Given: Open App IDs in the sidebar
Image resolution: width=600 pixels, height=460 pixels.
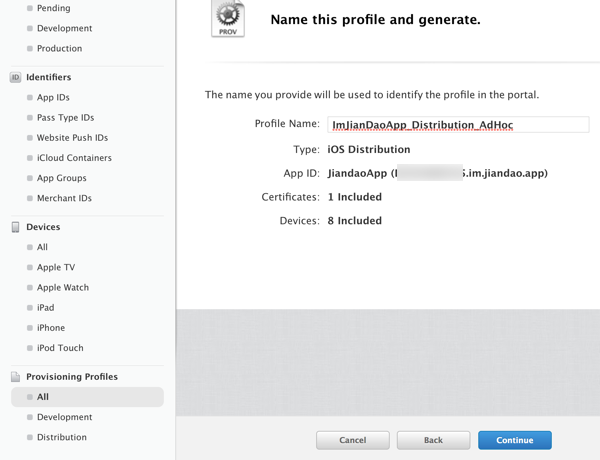Looking at the screenshot, I should coord(53,98).
